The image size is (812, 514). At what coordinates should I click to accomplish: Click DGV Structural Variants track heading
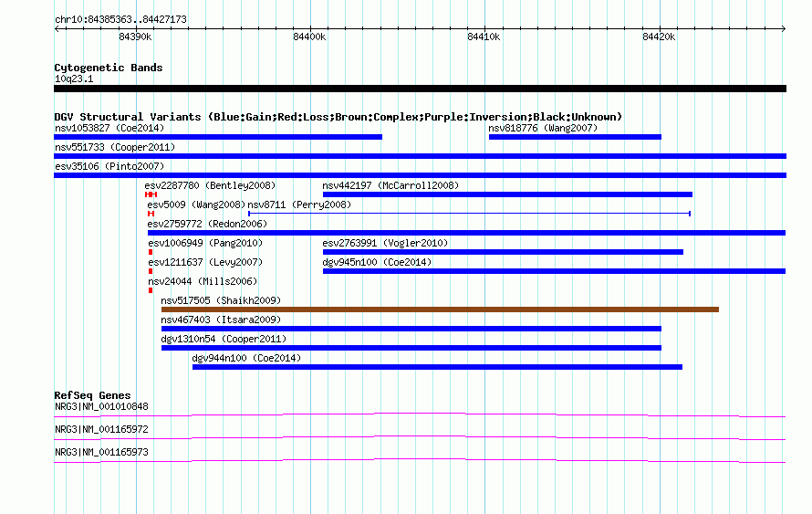338,117
